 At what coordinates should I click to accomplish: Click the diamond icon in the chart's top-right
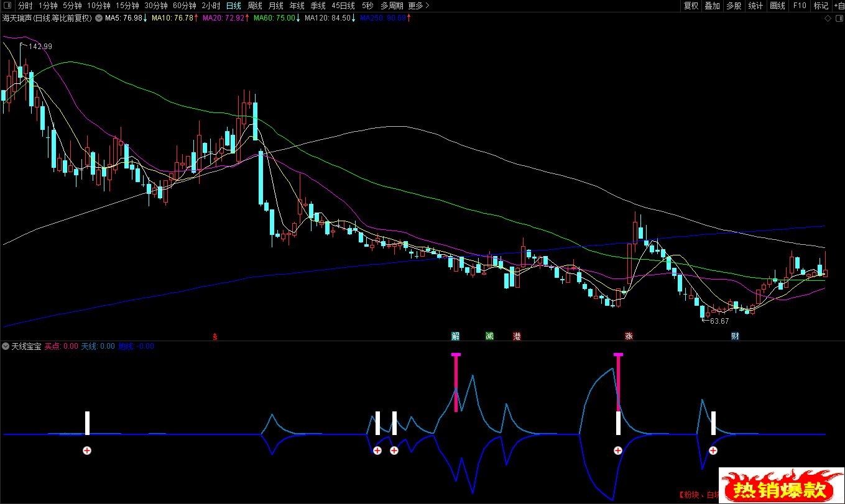(x=828, y=18)
